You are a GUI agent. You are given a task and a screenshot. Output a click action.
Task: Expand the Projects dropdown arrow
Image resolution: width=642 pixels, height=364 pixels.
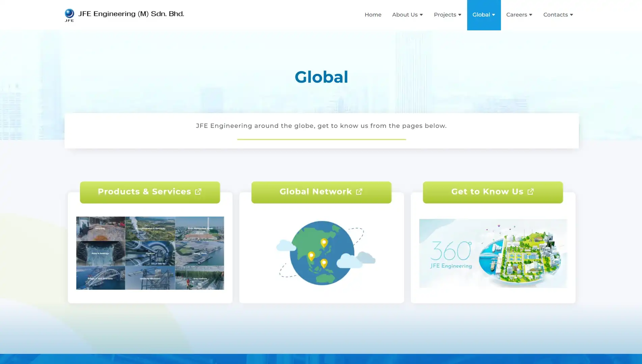460,15
